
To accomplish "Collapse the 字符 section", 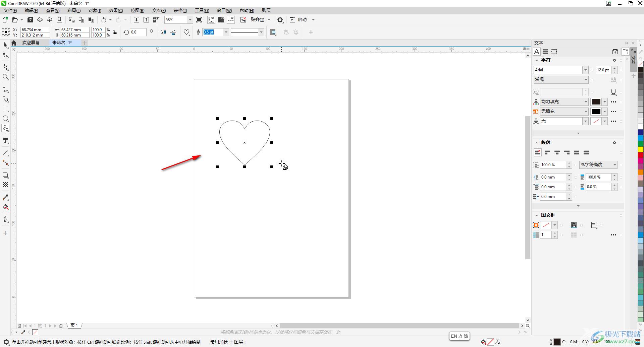I will 537,60.
